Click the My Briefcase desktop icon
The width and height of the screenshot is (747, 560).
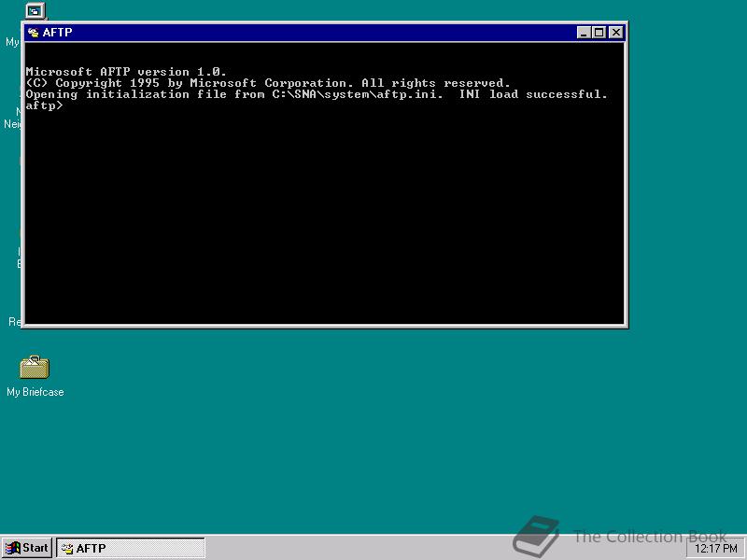[35, 367]
